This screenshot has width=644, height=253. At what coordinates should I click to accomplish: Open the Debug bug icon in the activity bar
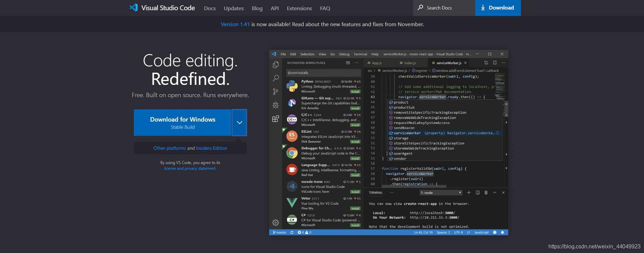pyautogui.click(x=276, y=105)
